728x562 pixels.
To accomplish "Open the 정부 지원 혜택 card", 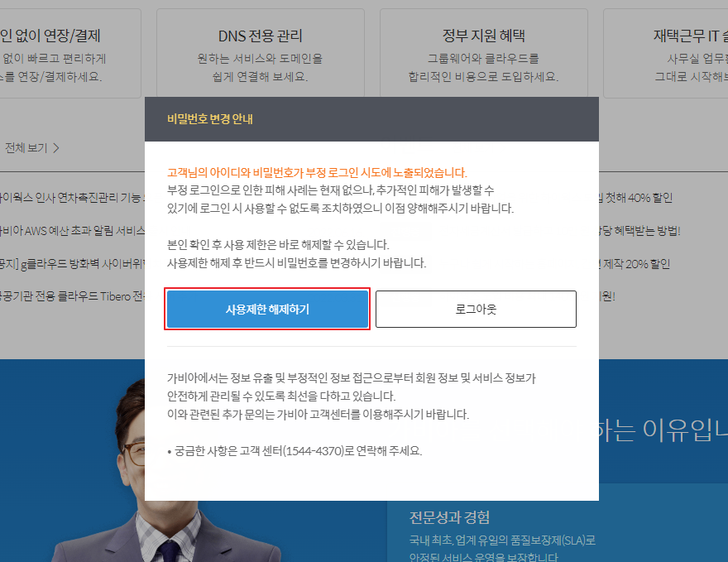I will [484, 54].
